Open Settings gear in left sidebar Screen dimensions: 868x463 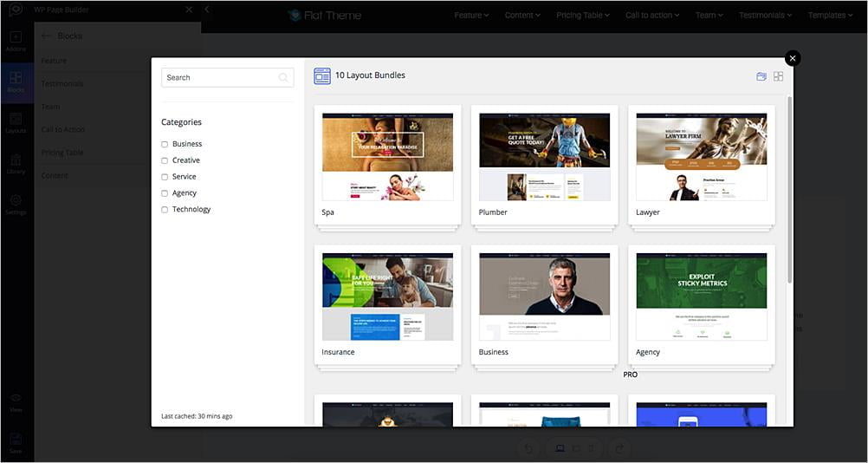point(16,205)
